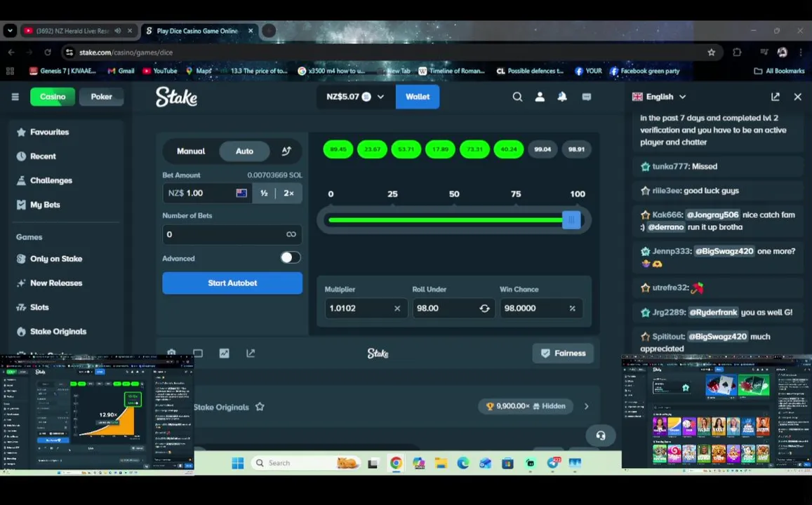Viewport: 812px width, 505px height.
Task: Mute the NZ Herald tab audio icon
Action: click(x=117, y=31)
